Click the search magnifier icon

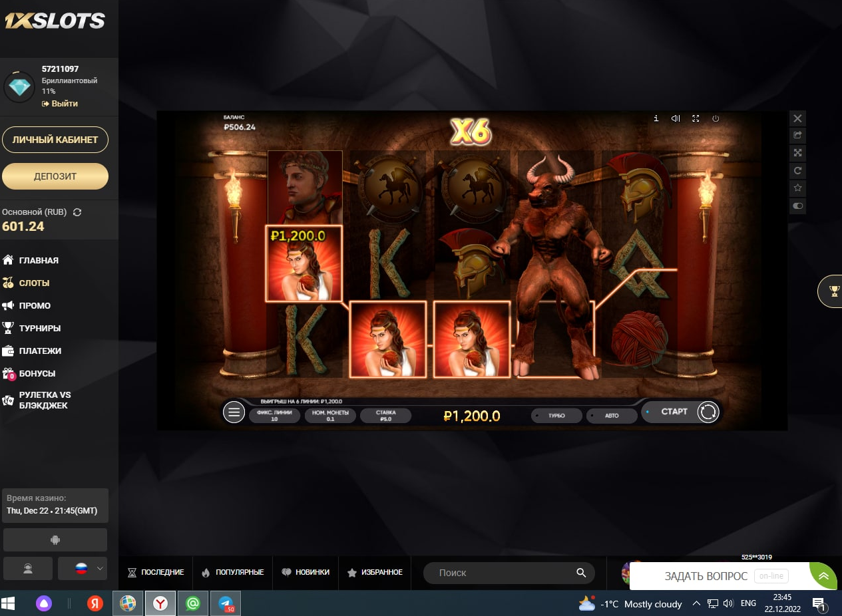point(581,573)
